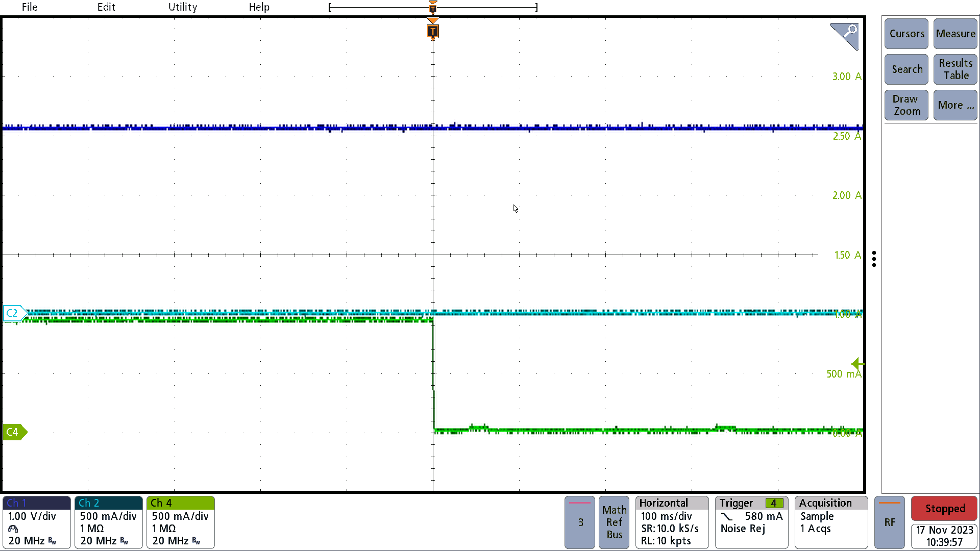980x551 pixels.
Task: Click the green trigger level arrow indicator
Action: point(857,364)
